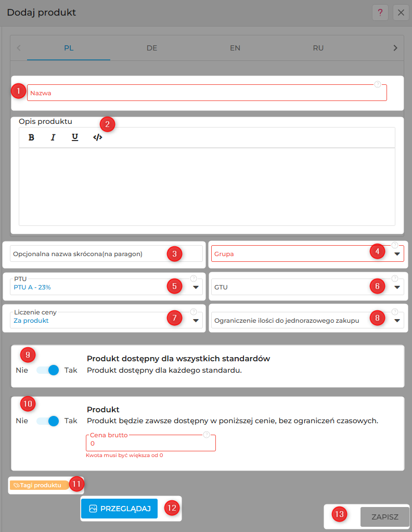Open the help hint on the Liczenie ceny field
This screenshot has height=532, width=412.
(x=194, y=312)
